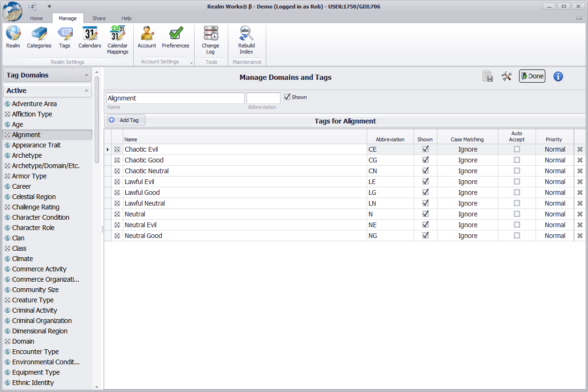
Task: Delete the Chaotic Neutral tag
Action: coord(580,171)
